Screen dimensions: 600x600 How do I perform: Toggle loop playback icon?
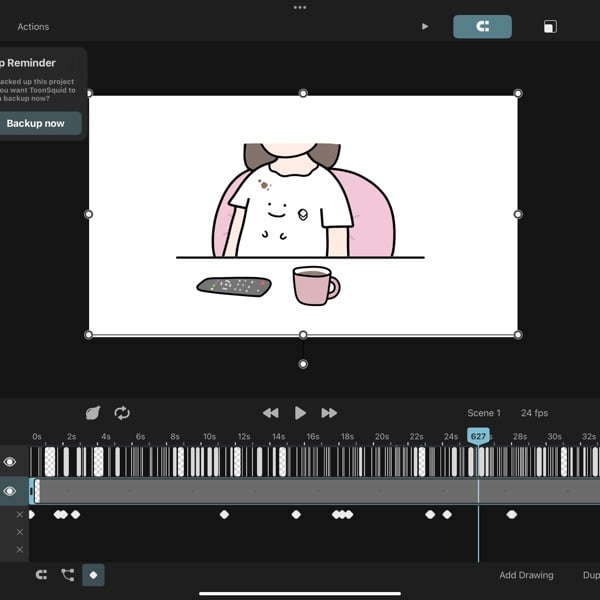pos(122,413)
